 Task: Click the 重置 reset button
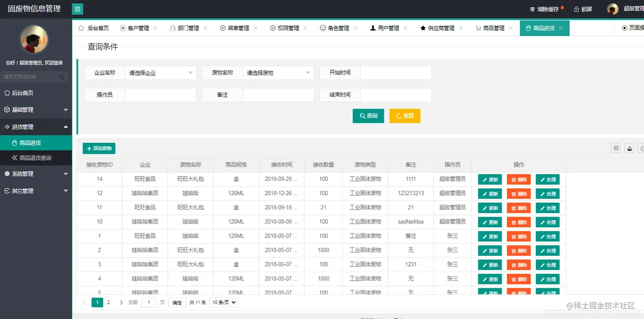click(x=405, y=116)
